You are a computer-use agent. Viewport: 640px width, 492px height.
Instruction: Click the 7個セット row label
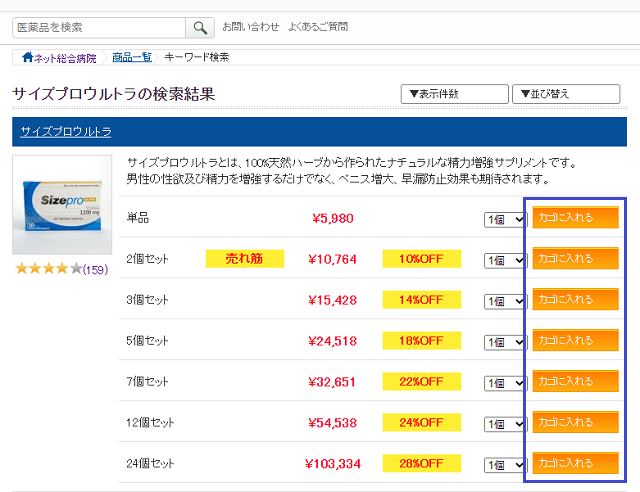[x=147, y=381]
